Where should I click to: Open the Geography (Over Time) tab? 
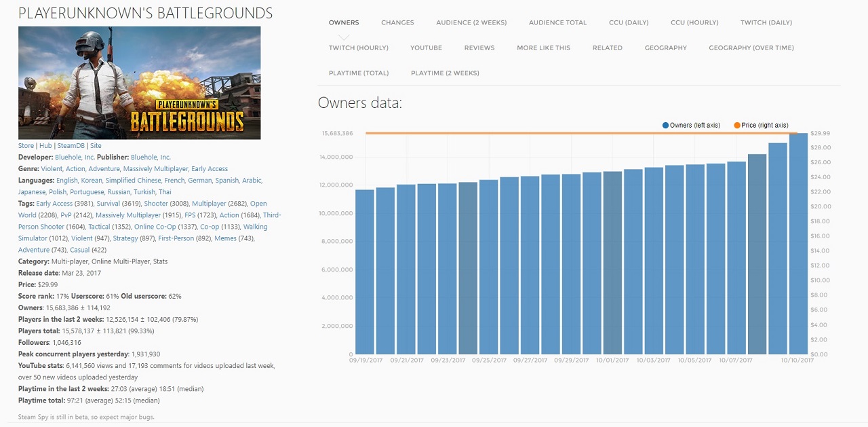[751, 48]
